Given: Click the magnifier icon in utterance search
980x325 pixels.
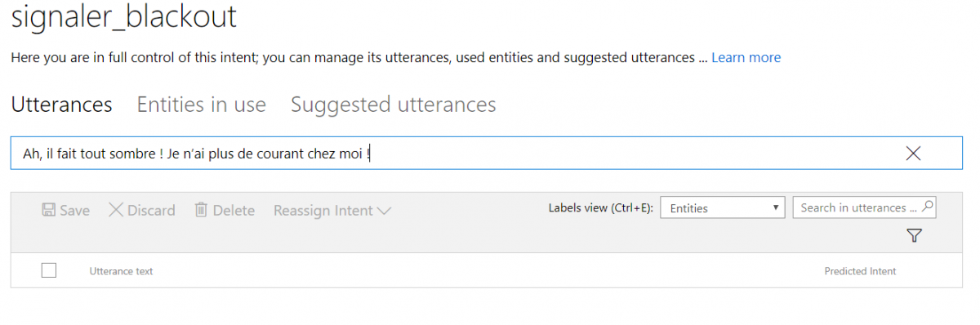Looking at the screenshot, I should 927,207.
